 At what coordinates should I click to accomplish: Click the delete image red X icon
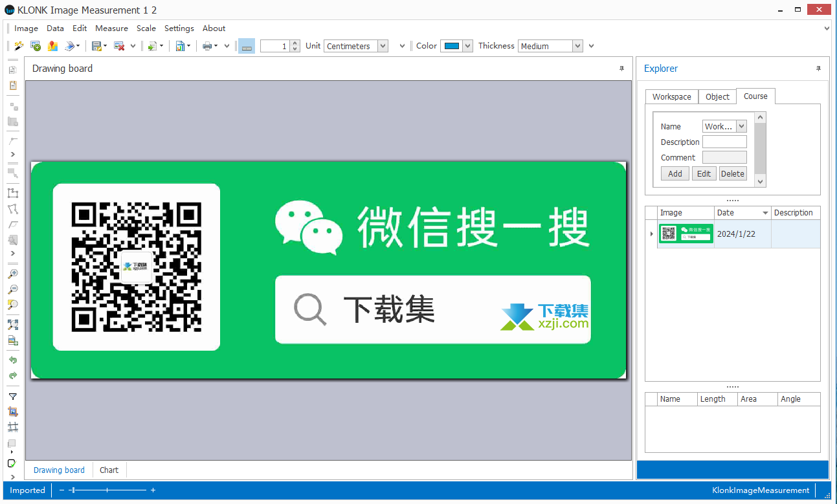pos(119,46)
